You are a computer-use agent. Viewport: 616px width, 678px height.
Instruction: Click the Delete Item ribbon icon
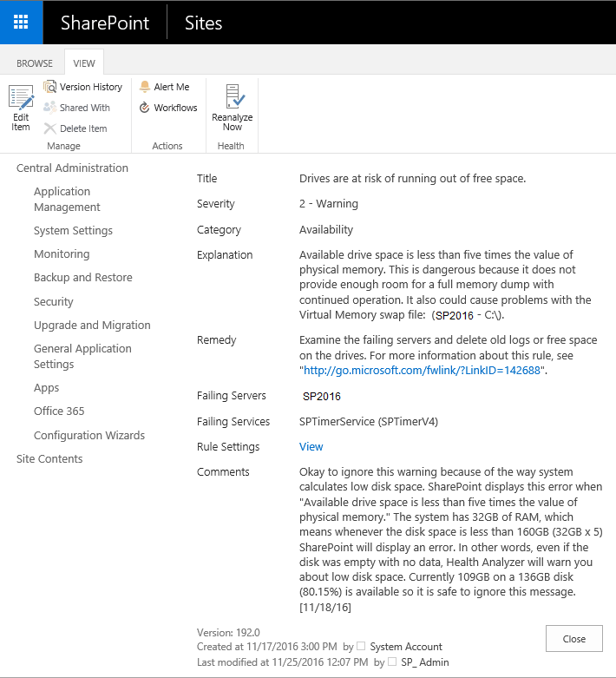click(50, 128)
